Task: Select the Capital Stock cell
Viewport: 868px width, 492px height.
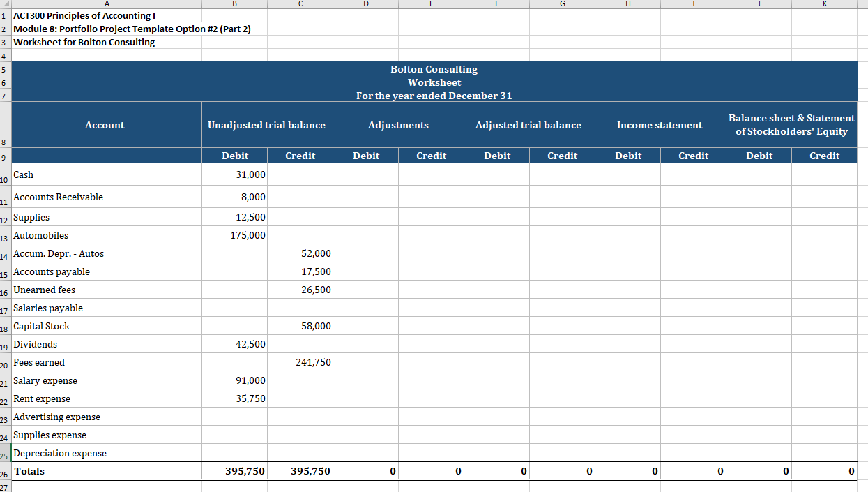Action: (x=106, y=326)
